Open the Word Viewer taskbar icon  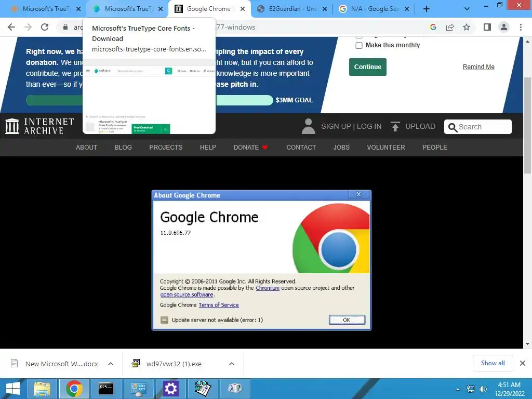[x=203, y=389]
